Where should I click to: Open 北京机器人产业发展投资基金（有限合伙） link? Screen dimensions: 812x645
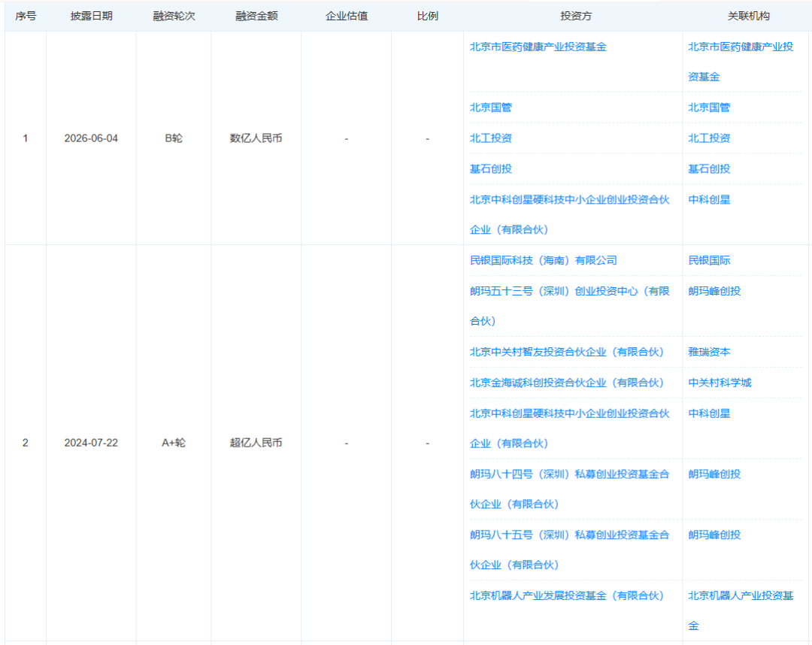coord(567,596)
